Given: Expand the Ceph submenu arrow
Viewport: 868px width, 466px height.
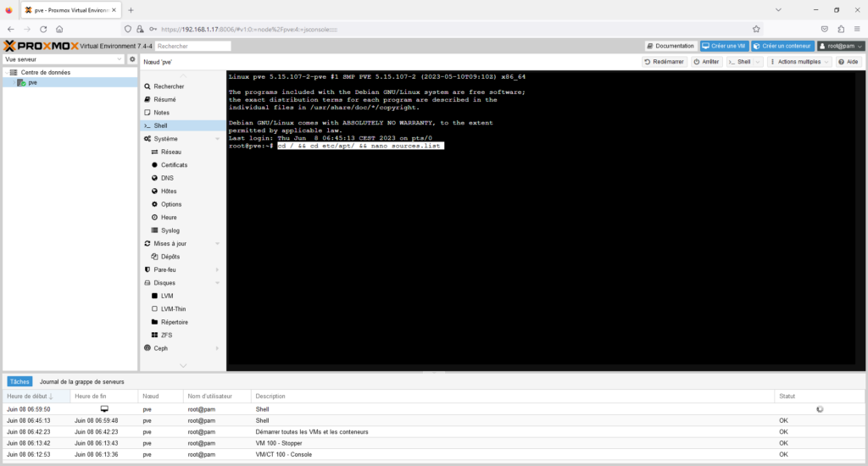Looking at the screenshot, I should 217,348.
